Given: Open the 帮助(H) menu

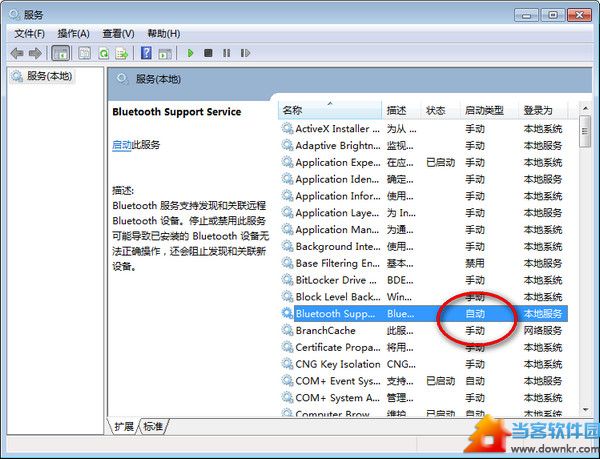Looking at the screenshot, I should point(164,34).
